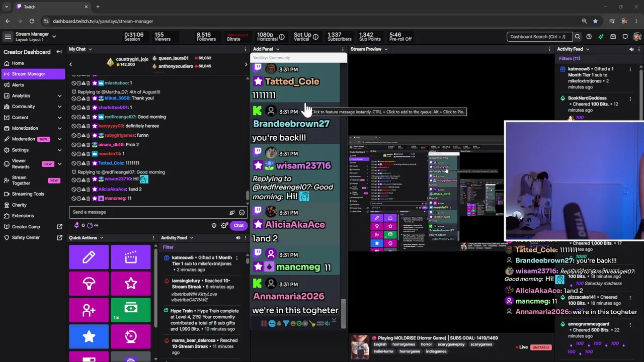Pause the chat overlay with red pause icon
This screenshot has height=362, width=644.
tap(264, 324)
